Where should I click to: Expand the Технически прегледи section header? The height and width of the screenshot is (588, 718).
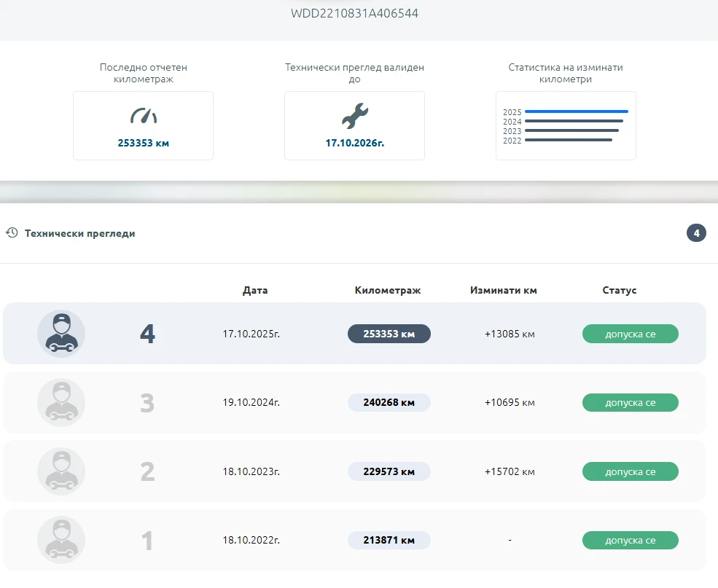pos(80,233)
